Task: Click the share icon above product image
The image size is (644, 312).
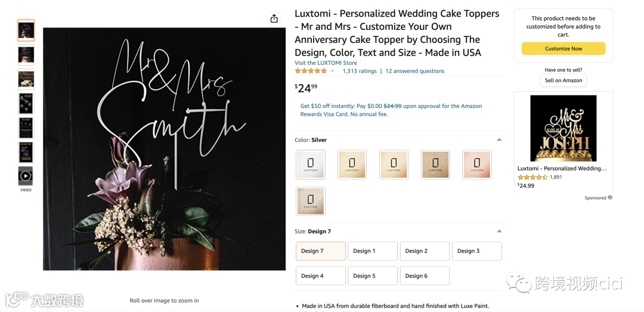Action: [274, 18]
